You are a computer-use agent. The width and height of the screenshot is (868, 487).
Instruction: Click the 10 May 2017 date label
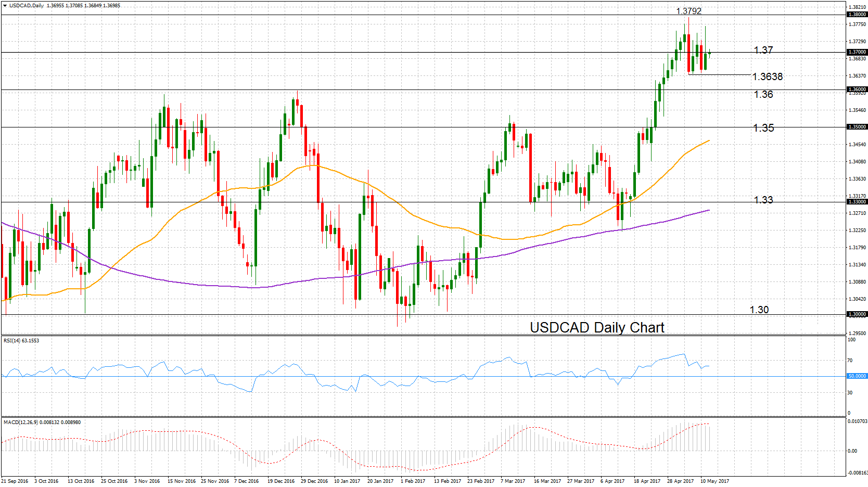click(714, 481)
